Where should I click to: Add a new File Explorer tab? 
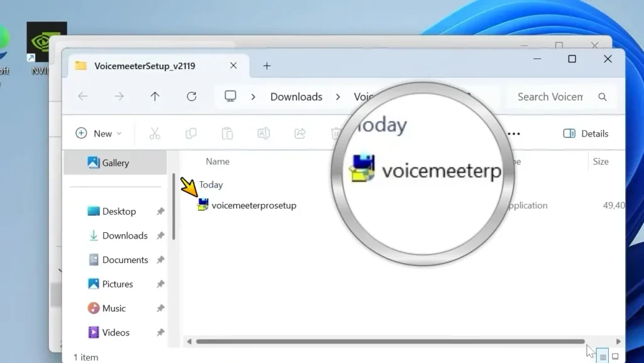267,65
